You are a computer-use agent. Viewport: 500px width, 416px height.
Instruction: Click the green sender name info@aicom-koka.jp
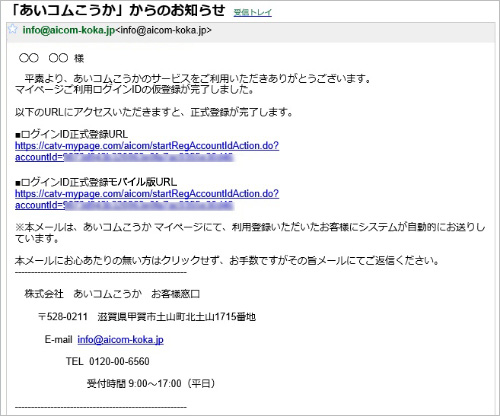pyautogui.click(x=69, y=30)
